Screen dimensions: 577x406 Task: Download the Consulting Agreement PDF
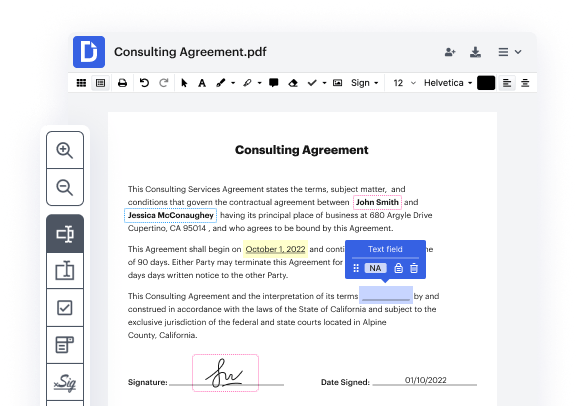(x=475, y=52)
